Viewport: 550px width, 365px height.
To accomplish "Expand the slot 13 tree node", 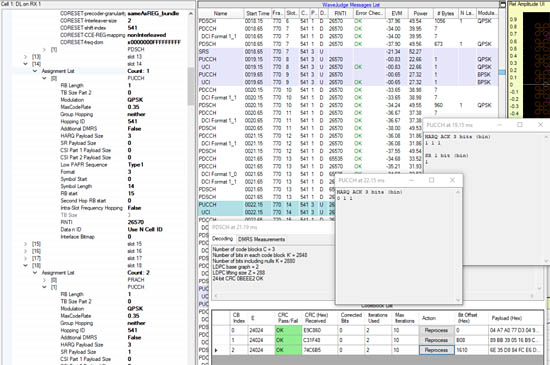I will pos(26,57).
